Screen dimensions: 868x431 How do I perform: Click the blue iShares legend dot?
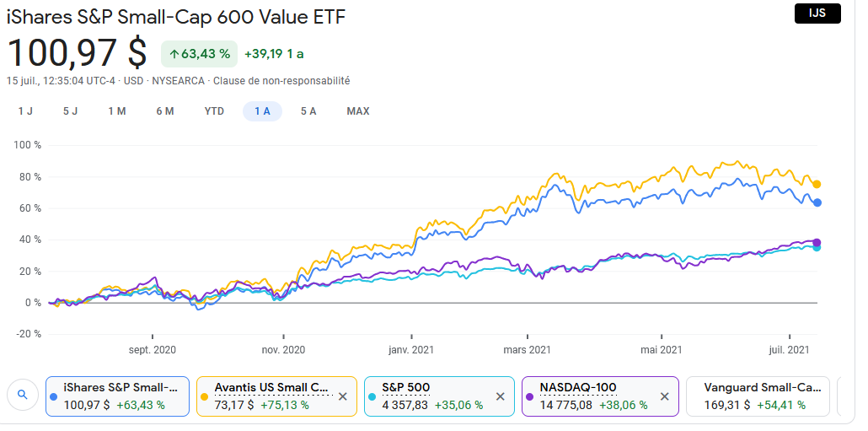[55, 396]
